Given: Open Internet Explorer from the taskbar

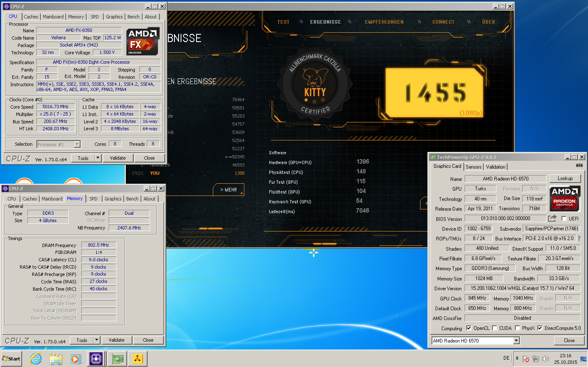Looking at the screenshot, I should coord(36,359).
